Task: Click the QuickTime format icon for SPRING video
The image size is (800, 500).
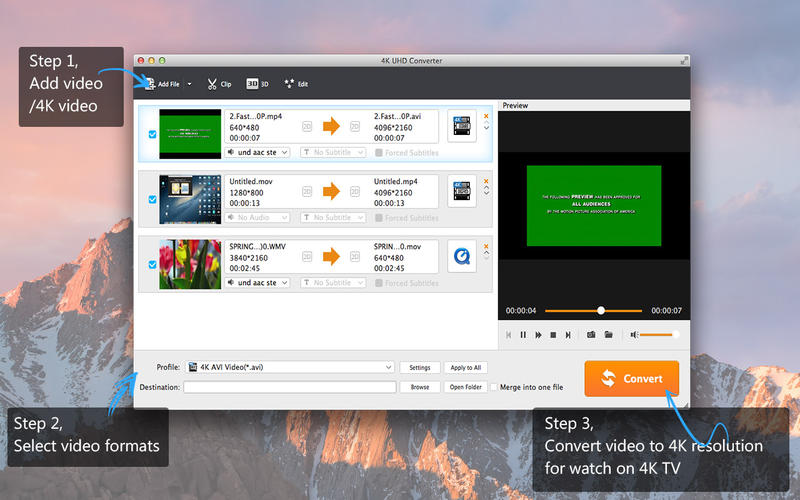Action: (x=462, y=254)
